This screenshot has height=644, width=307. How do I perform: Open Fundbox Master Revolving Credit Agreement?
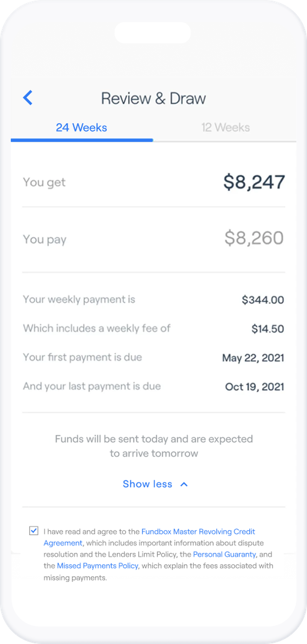coord(198,531)
